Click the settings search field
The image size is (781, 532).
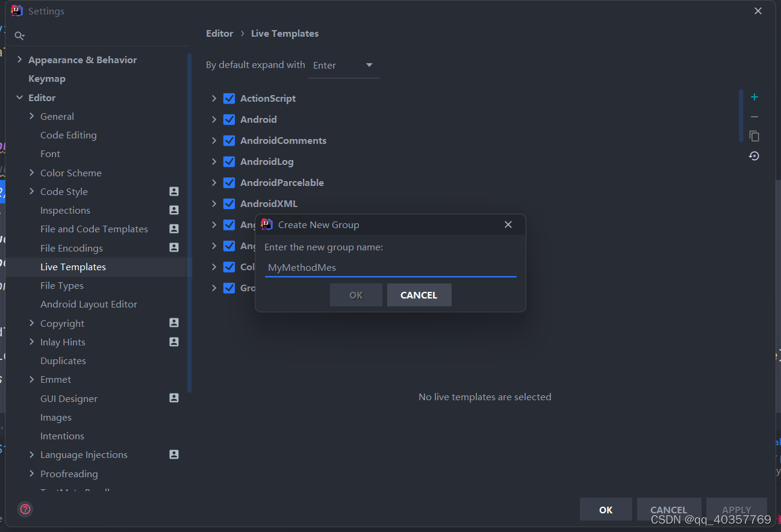[99, 36]
